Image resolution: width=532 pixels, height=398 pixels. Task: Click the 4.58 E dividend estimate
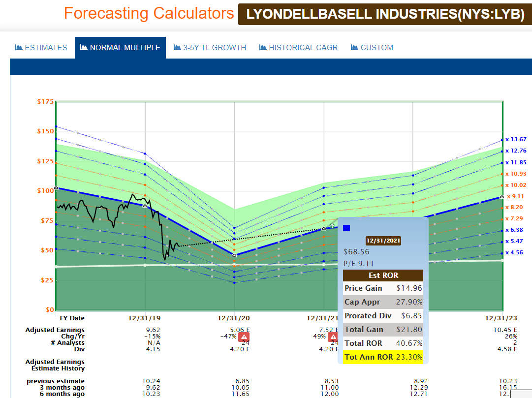click(507, 349)
